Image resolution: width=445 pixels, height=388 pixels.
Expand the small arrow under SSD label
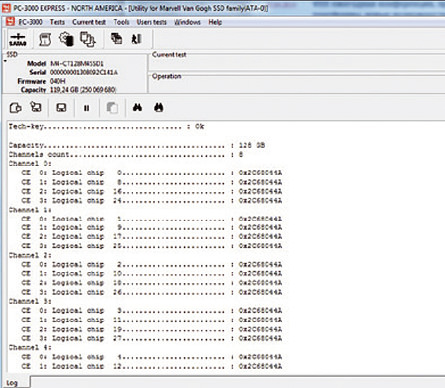point(5,61)
